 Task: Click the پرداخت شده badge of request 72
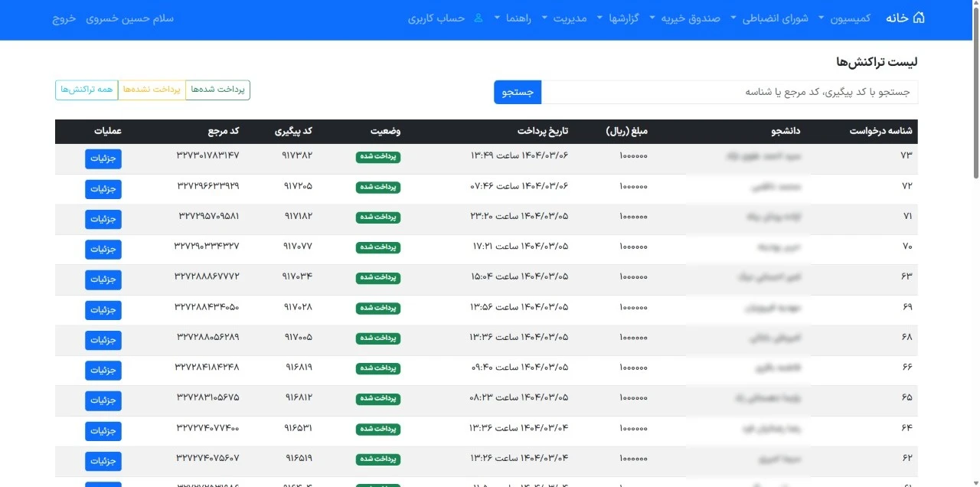378,188
